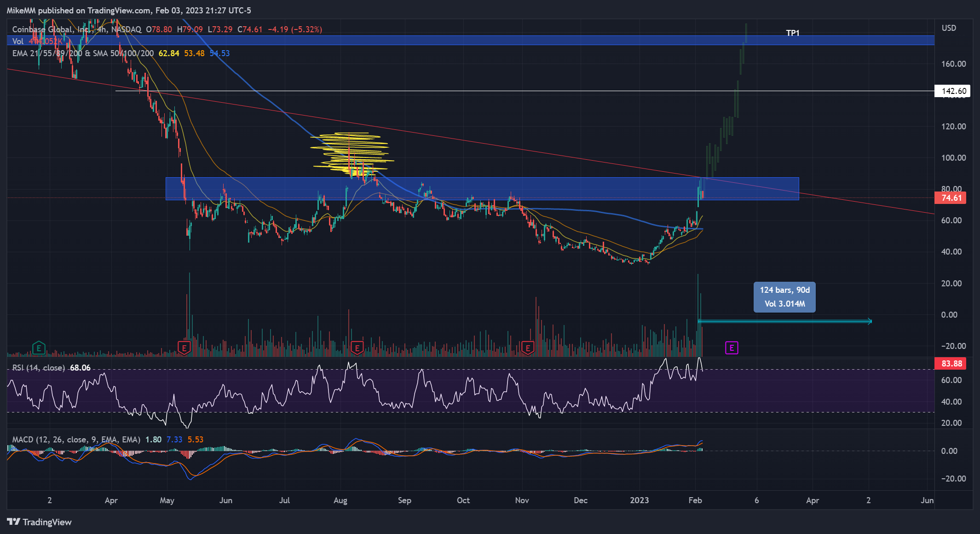Image resolution: width=980 pixels, height=534 pixels.
Task: Click the 100.00 price axis label
Action: tap(953, 158)
